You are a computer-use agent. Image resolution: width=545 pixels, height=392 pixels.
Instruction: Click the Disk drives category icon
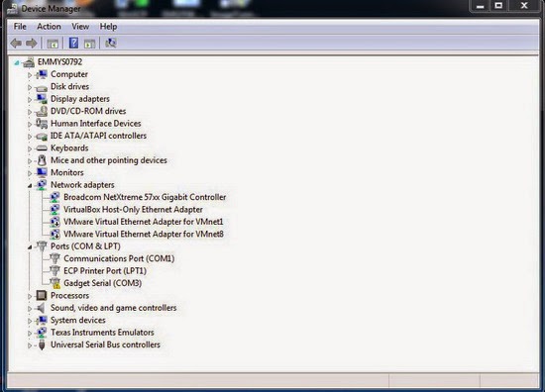[x=42, y=87]
